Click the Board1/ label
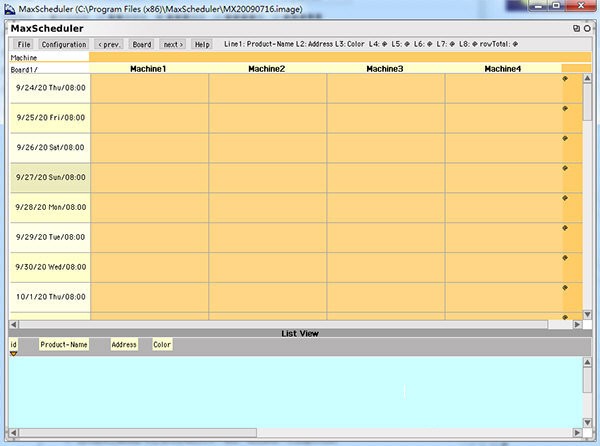 [x=24, y=70]
